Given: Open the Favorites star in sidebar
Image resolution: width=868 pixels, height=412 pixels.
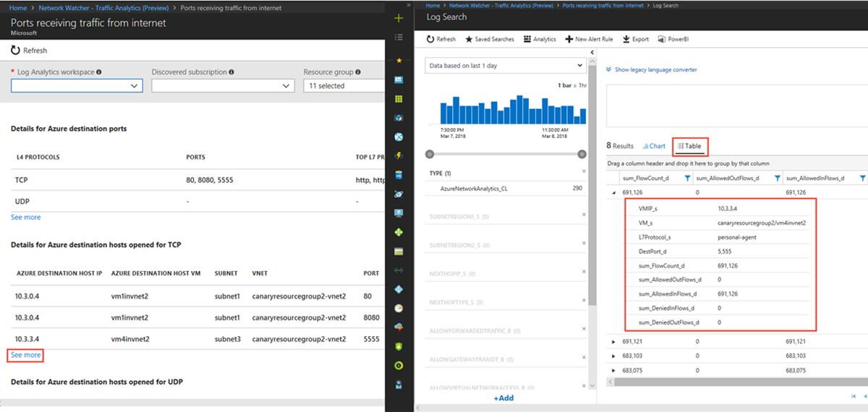Looking at the screenshot, I should click(399, 59).
